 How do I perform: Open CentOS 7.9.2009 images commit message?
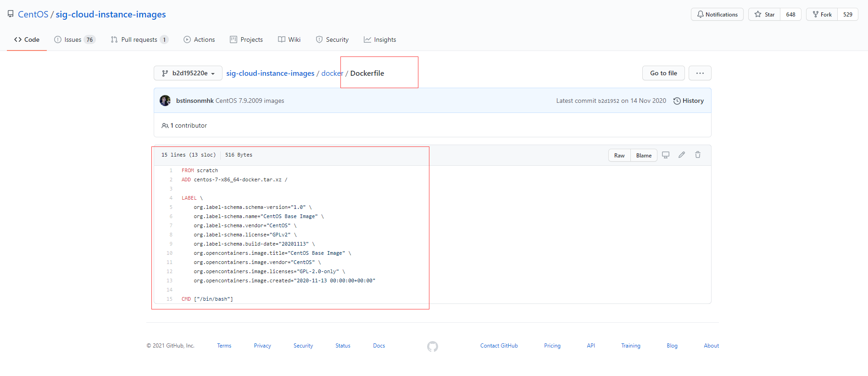[250, 101]
